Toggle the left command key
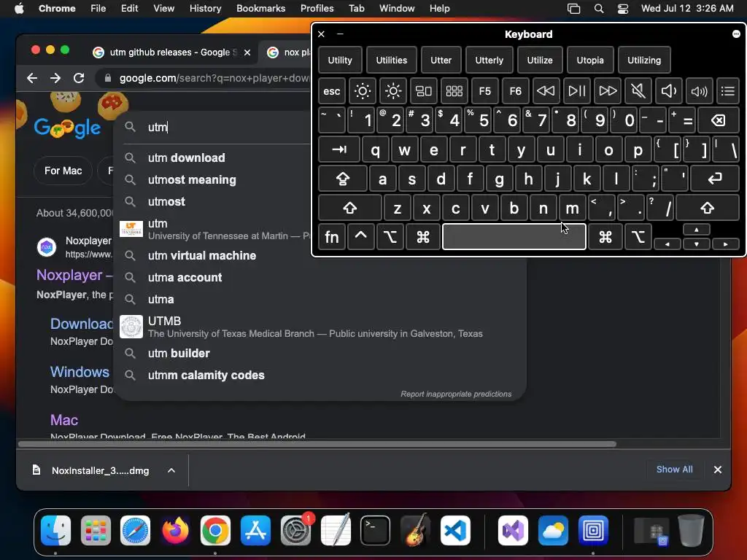 click(423, 237)
